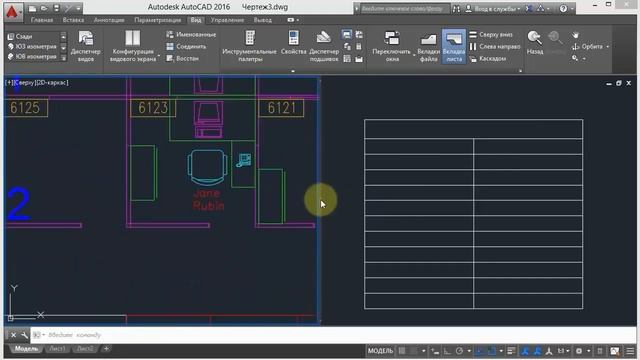
Task: Open the Help question mark icon
Action: pyautogui.click(x=563, y=9)
